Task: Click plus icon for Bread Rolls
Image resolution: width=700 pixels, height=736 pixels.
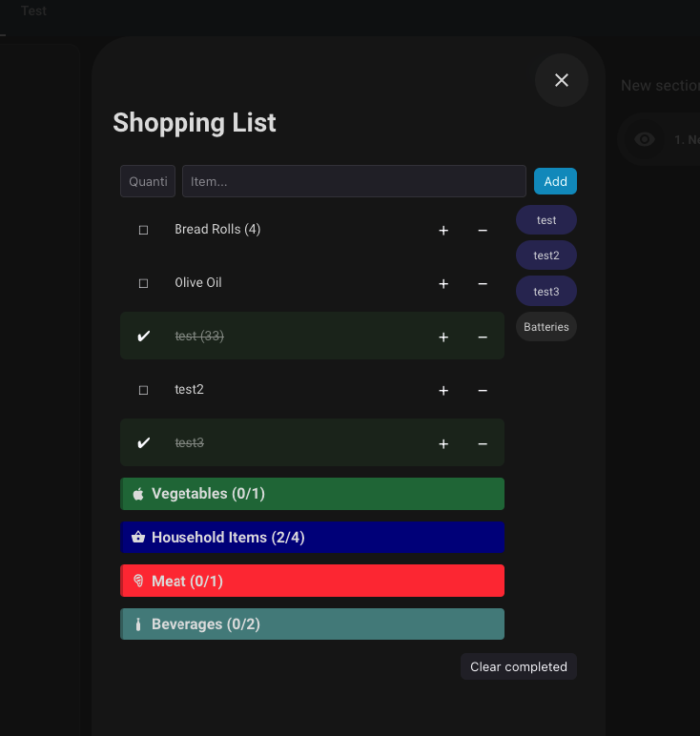Action: coord(443,231)
